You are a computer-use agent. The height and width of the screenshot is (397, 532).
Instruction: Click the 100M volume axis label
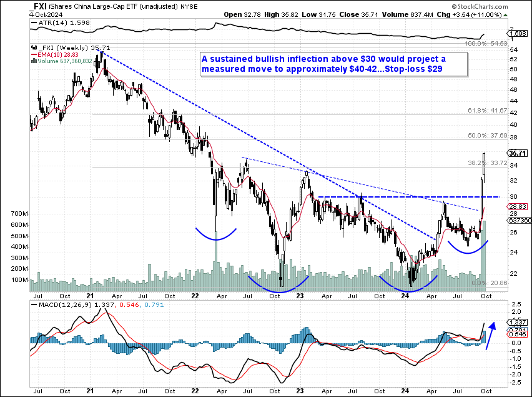click(20, 280)
